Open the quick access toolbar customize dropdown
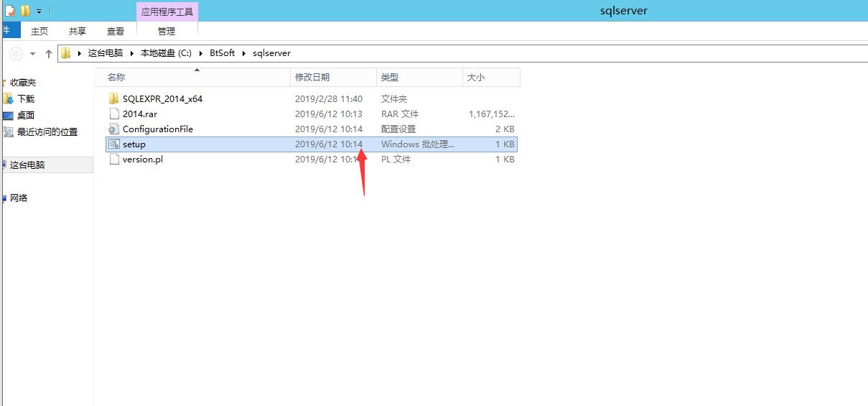Image resolution: width=868 pixels, height=406 pixels. [x=39, y=11]
